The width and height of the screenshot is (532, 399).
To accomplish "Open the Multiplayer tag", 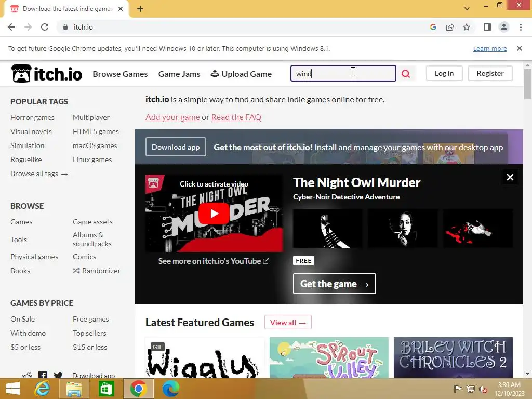I will (x=91, y=117).
